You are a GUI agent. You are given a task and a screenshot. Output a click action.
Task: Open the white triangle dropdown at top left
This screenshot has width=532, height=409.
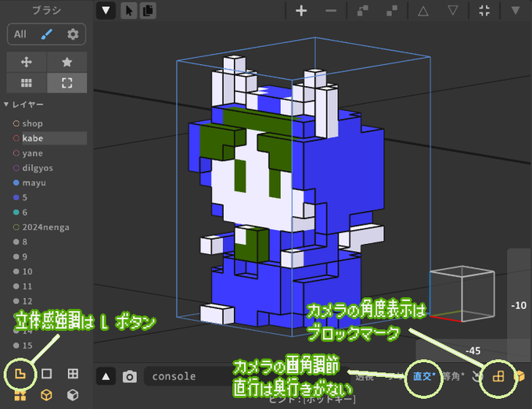(x=106, y=11)
